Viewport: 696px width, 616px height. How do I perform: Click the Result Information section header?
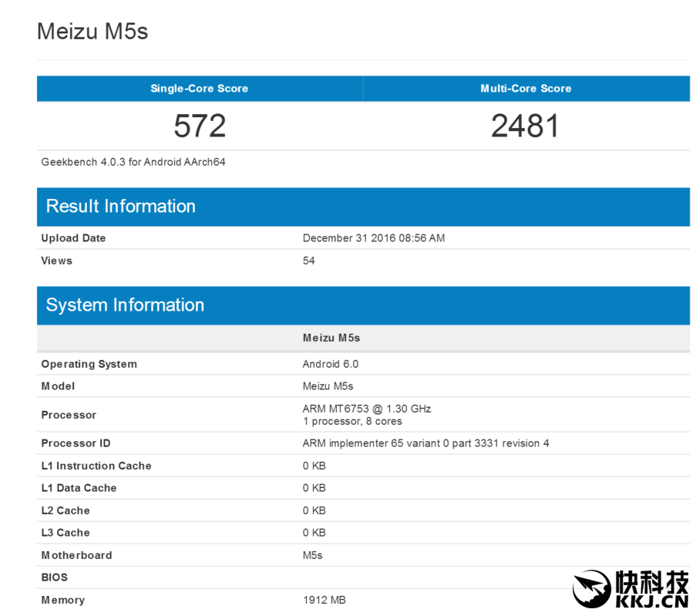pyautogui.click(x=363, y=207)
